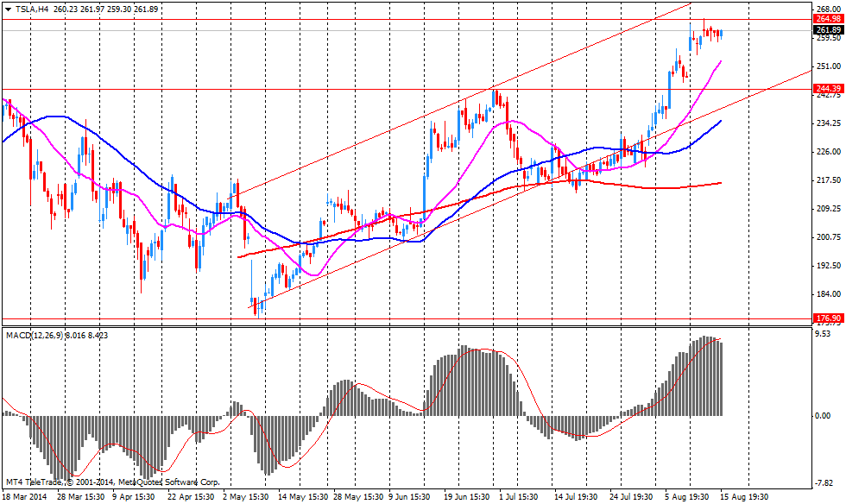Select the 14 May 15:30 time label
This screenshot has width=846, height=504.
click(303, 496)
